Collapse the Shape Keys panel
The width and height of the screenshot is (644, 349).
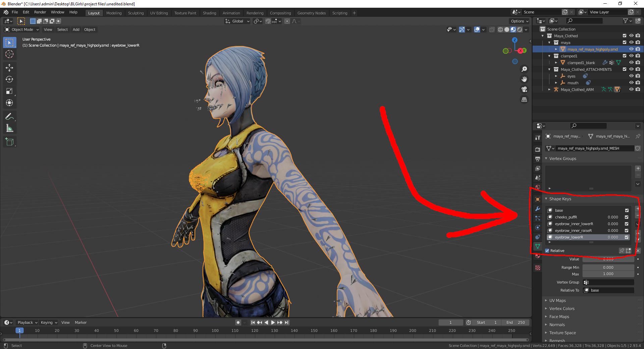(x=560, y=199)
